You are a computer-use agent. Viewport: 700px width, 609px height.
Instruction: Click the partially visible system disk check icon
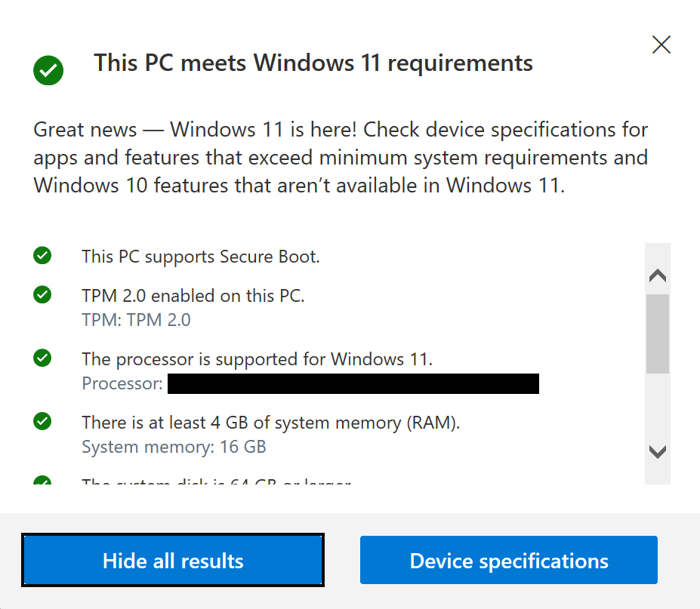pos(42,481)
